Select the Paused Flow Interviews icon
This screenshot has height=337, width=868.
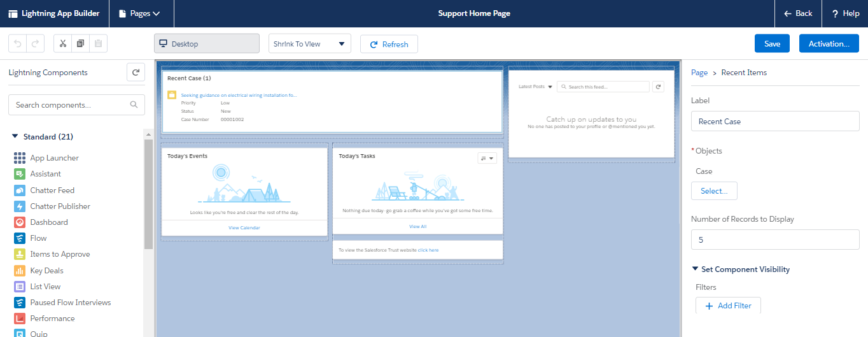pos(19,303)
